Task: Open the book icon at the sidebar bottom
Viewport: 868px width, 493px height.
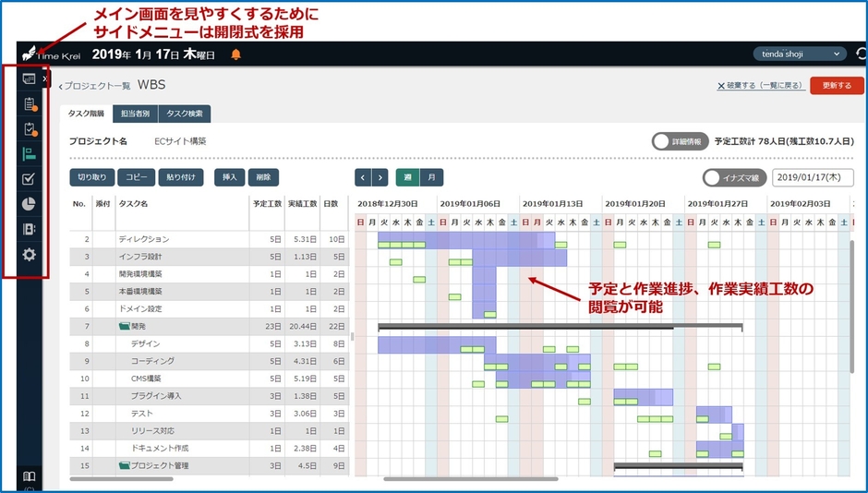Action: point(29,476)
